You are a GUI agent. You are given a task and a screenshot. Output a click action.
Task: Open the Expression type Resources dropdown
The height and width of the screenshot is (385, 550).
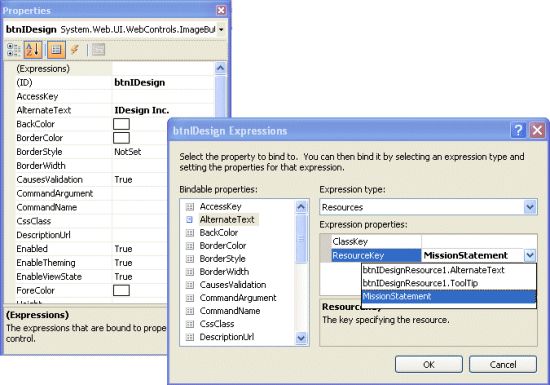530,207
